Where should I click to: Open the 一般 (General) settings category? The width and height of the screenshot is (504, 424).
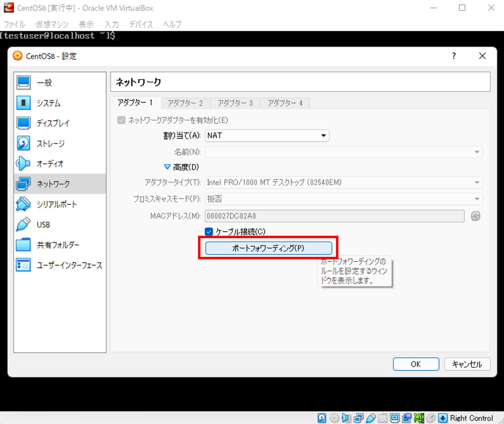click(44, 83)
